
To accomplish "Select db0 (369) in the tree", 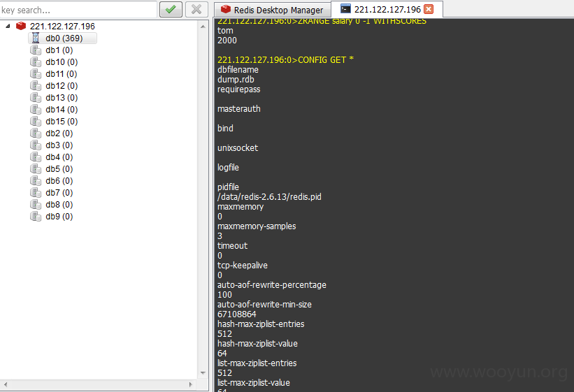I will tap(63, 38).
